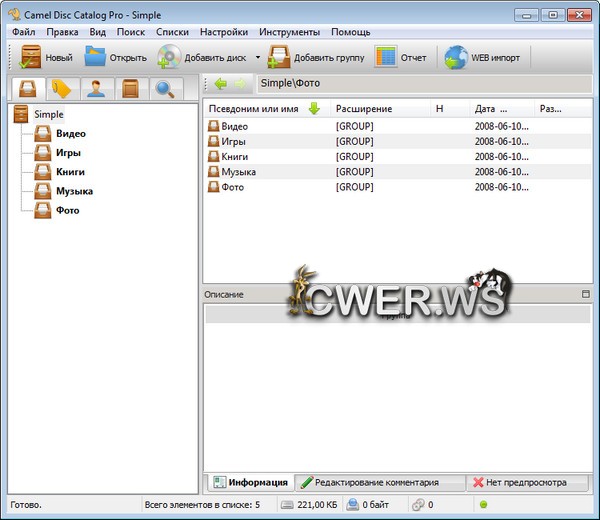Viewport: 600px width, 520px height.
Task: Click the 221,00 КБ disk size status icon
Action: (287, 505)
